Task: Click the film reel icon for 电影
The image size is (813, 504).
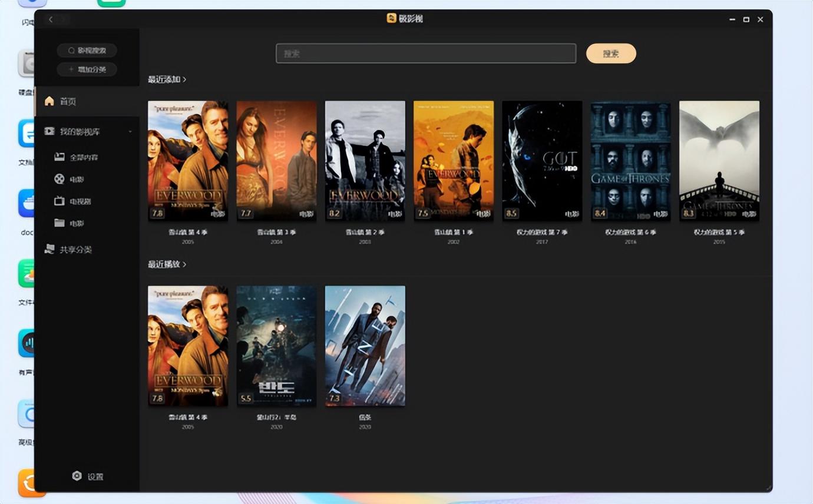Action: pyautogui.click(x=59, y=179)
